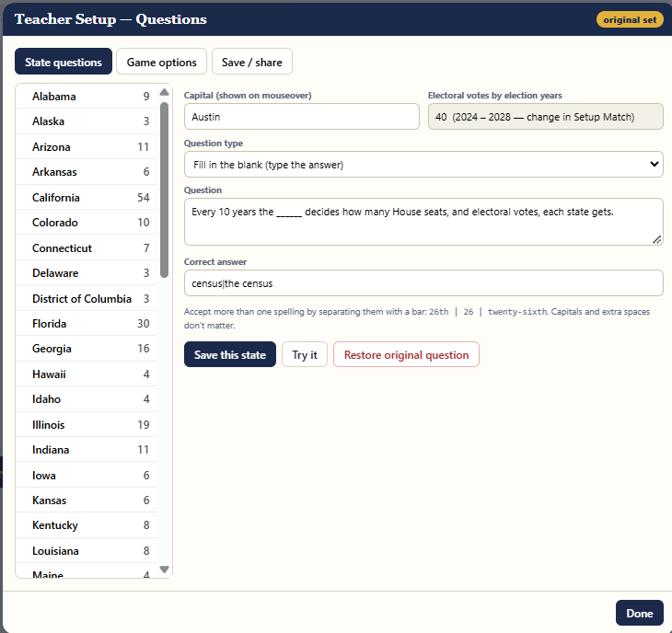Click the Electoral votes field showing 40
Image resolution: width=672 pixels, height=633 pixels.
click(x=546, y=117)
